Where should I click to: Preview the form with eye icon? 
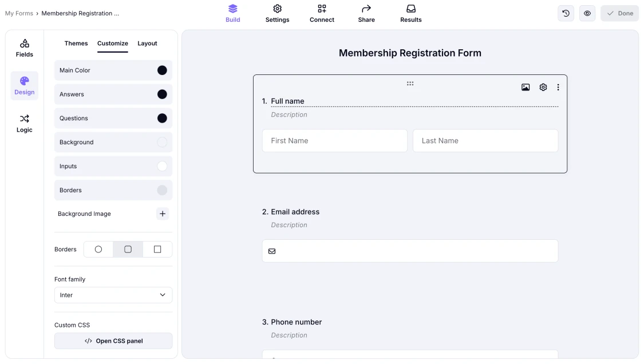[587, 13]
